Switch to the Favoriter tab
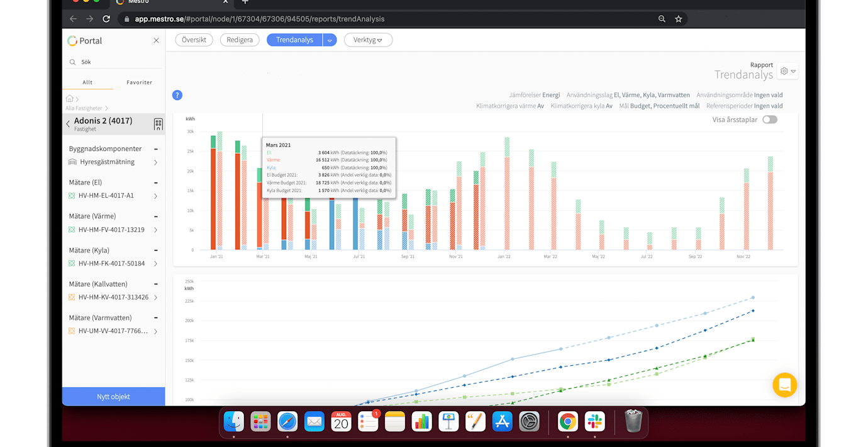 [139, 82]
